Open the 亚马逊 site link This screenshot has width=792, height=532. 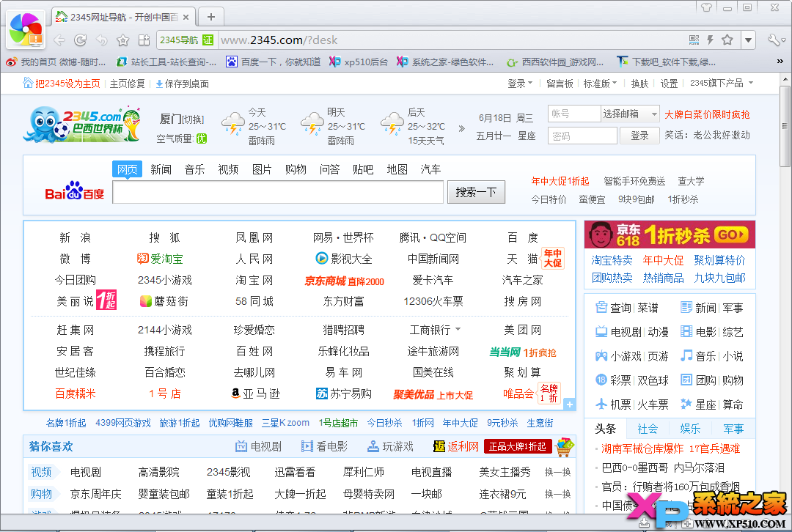click(255, 394)
